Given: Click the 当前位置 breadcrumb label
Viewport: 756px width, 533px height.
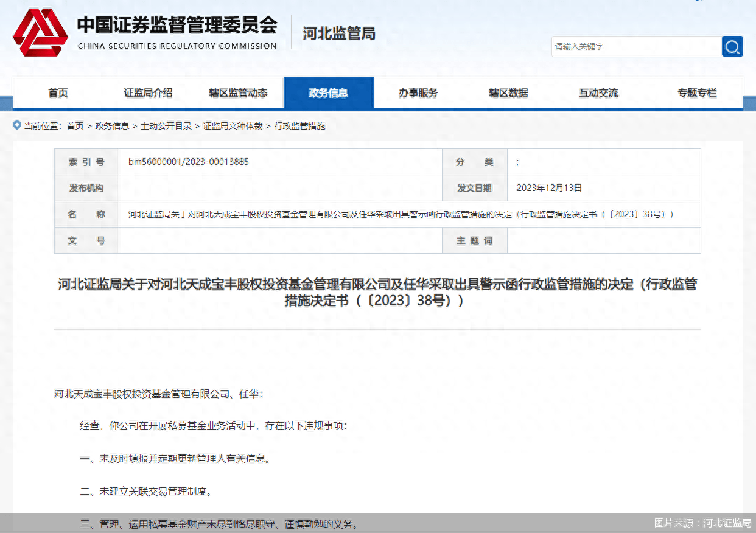Looking at the screenshot, I should [x=43, y=126].
